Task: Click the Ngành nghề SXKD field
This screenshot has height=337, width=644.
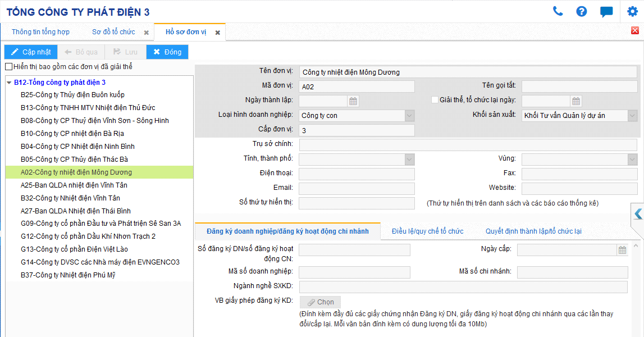Action: (x=463, y=287)
